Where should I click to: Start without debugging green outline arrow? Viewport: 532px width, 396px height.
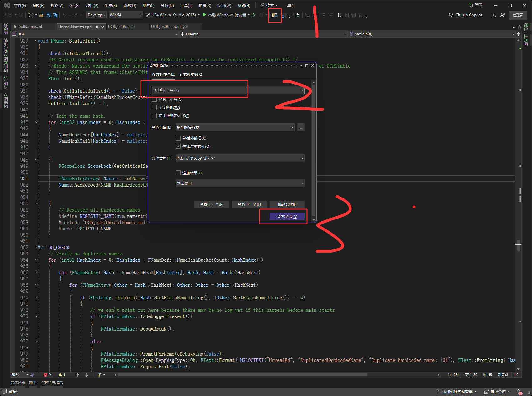point(254,15)
